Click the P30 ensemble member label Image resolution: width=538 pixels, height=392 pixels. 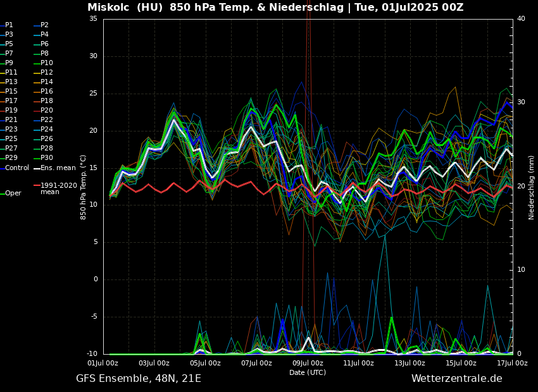(47, 158)
